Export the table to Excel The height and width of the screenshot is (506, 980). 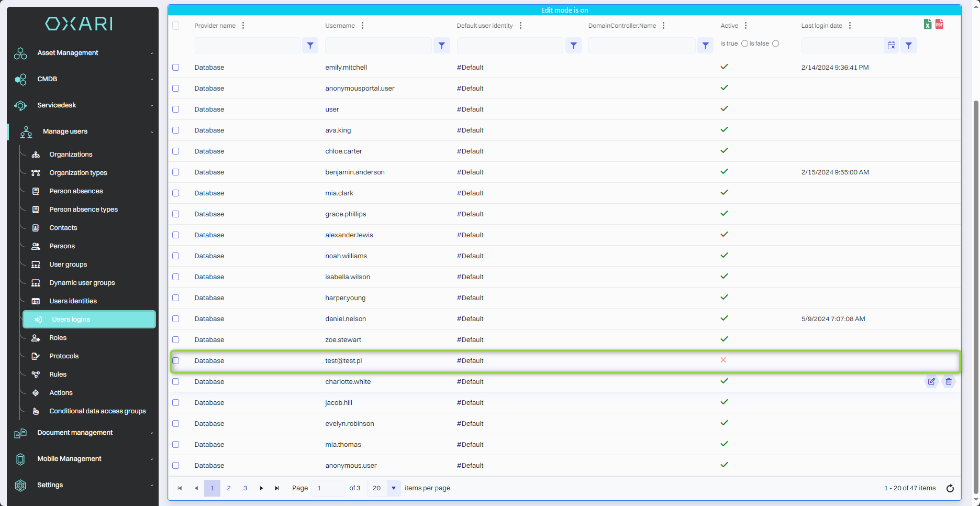coord(927,24)
